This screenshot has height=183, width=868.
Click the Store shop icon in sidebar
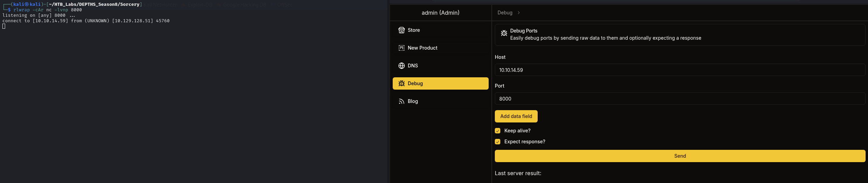tap(401, 30)
